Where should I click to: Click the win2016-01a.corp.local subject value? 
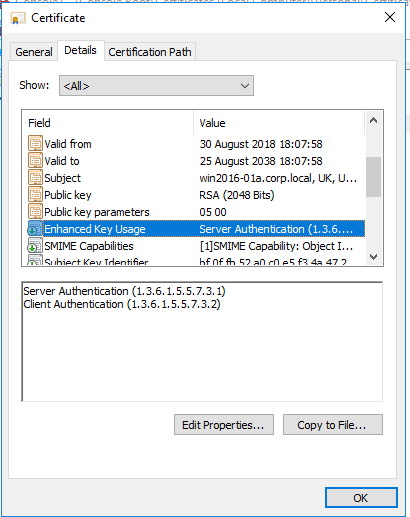(278, 178)
